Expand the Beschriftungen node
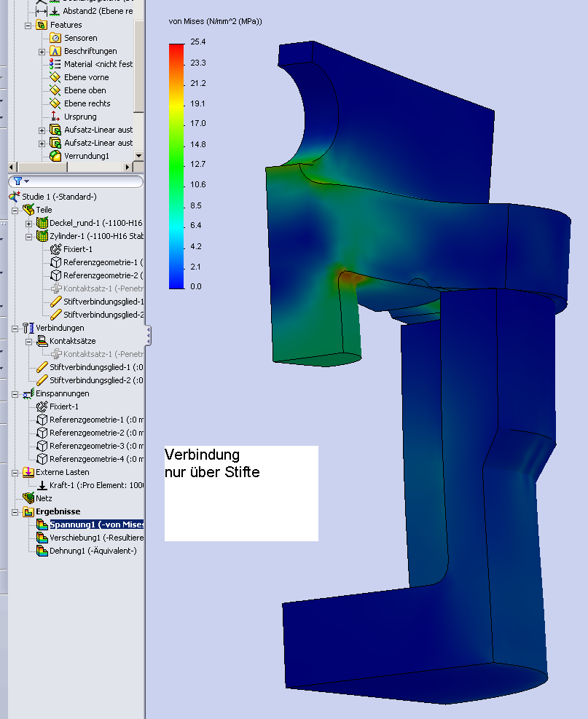 coord(42,52)
